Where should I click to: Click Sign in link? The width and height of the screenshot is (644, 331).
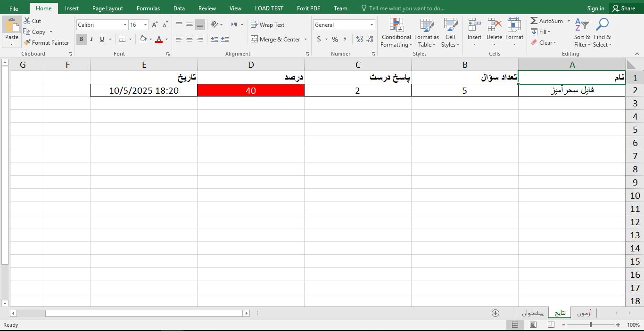click(x=595, y=8)
